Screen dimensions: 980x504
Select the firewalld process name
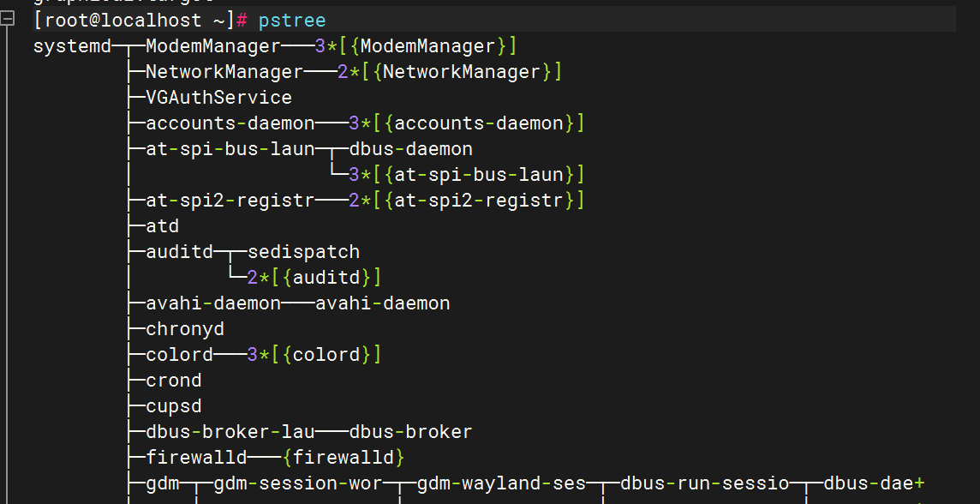click(x=196, y=458)
